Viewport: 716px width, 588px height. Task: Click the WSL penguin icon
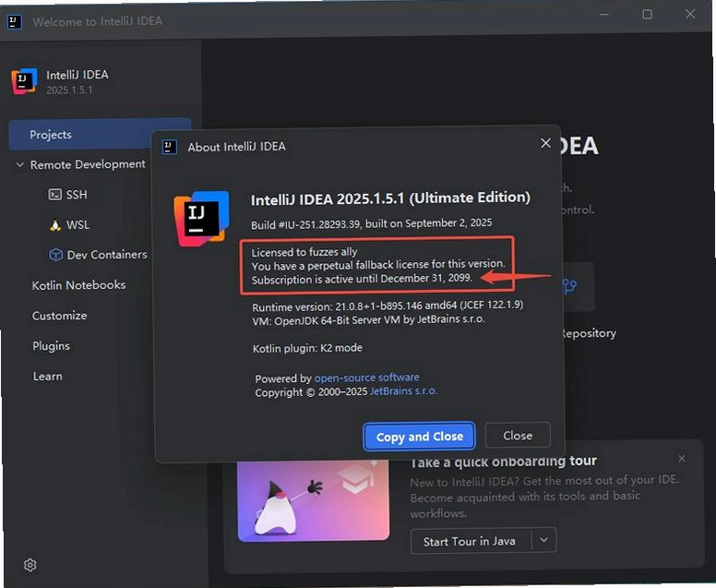tap(55, 225)
